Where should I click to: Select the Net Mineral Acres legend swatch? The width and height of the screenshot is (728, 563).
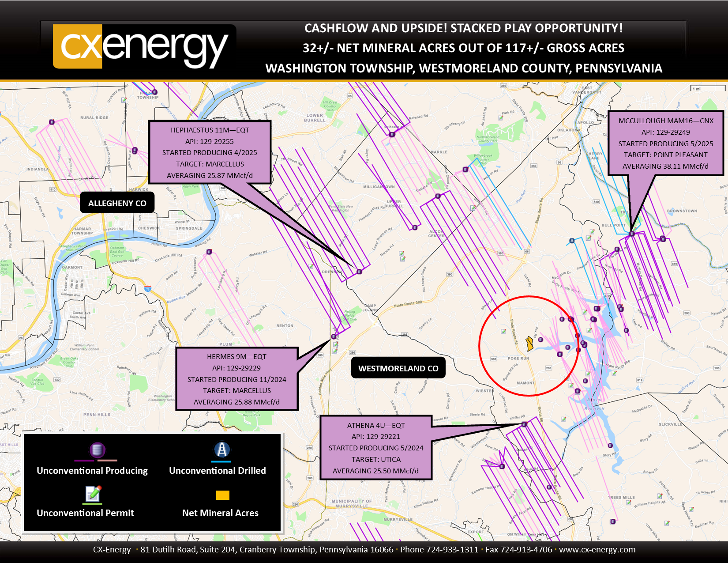223,495
